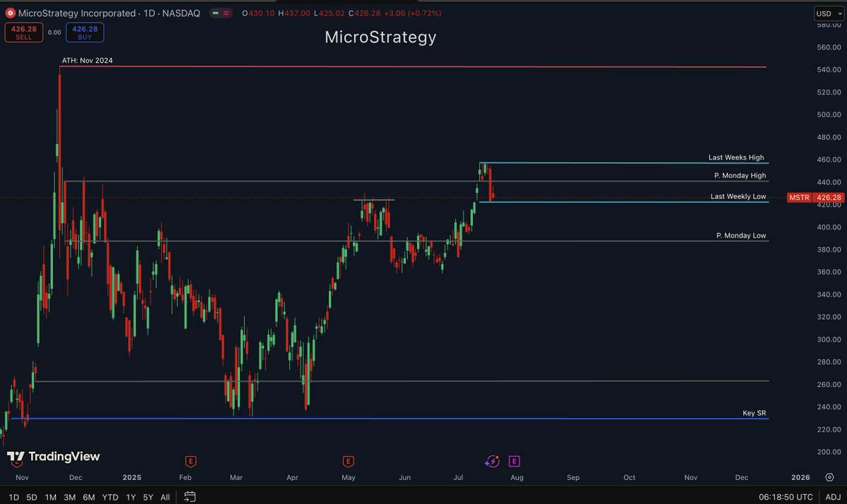Image resolution: width=847 pixels, height=504 pixels.
Task: Select the 1M time range
Action: tap(51, 497)
